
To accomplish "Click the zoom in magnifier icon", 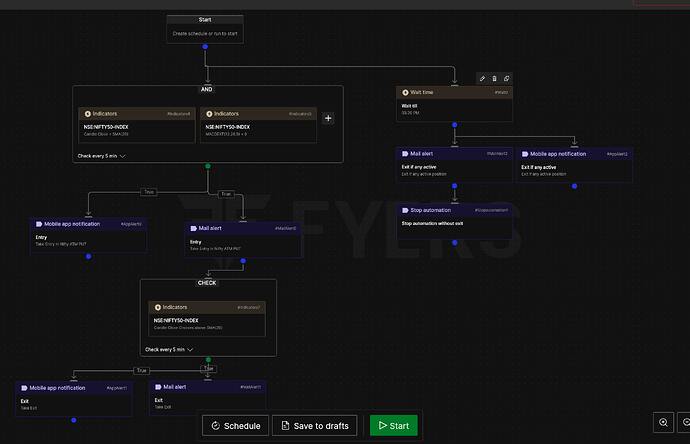I will (663, 422).
